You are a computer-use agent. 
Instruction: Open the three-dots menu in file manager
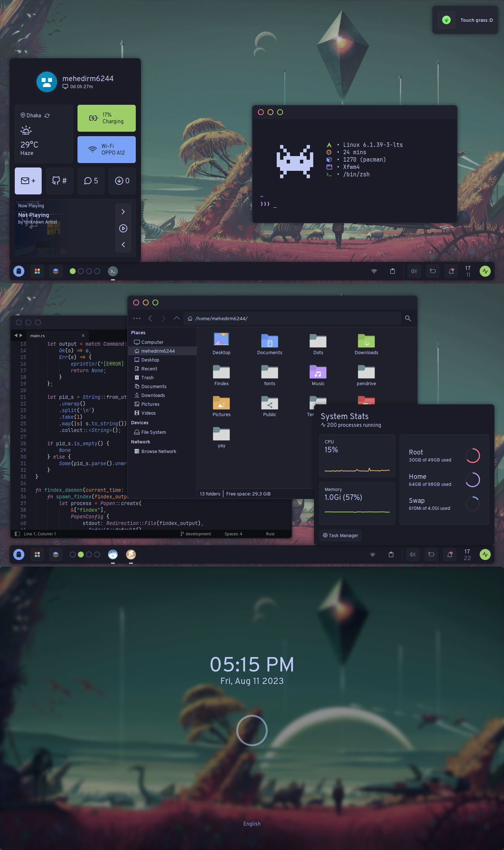[x=137, y=319]
